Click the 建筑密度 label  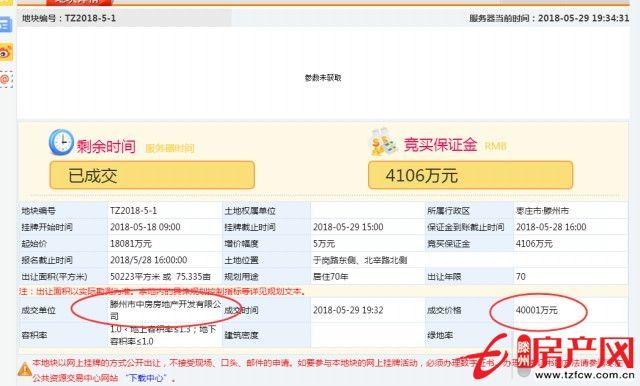pyautogui.click(x=241, y=335)
